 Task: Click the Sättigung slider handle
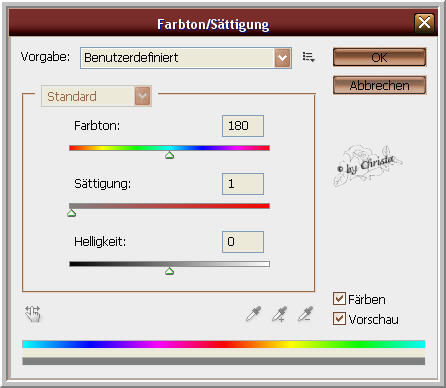[72, 213]
